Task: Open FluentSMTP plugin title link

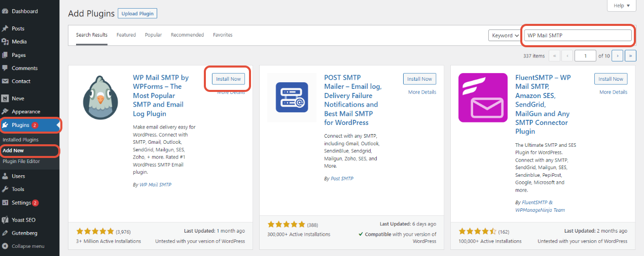Action: coord(544,105)
